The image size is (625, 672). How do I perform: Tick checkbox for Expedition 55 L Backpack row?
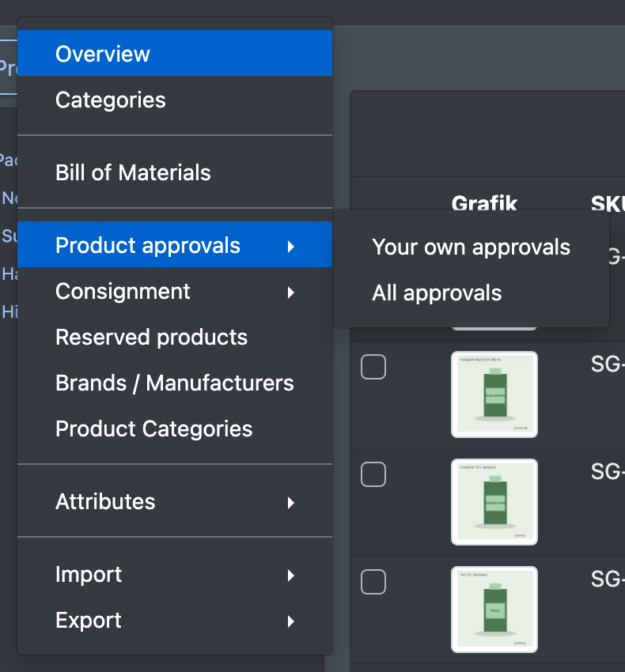(373, 474)
